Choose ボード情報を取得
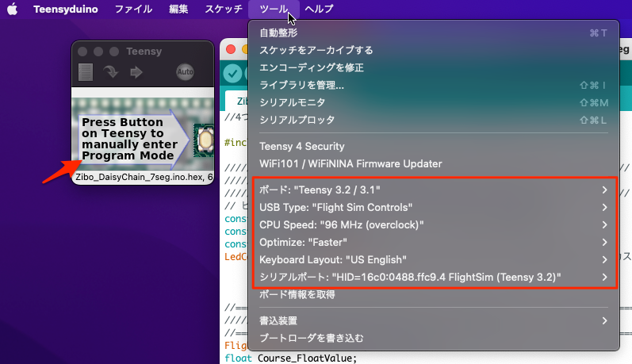This screenshot has height=364, width=632. coord(434,295)
